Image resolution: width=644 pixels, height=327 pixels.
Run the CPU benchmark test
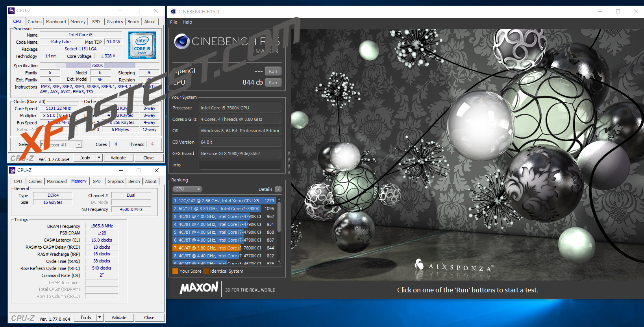273,83
